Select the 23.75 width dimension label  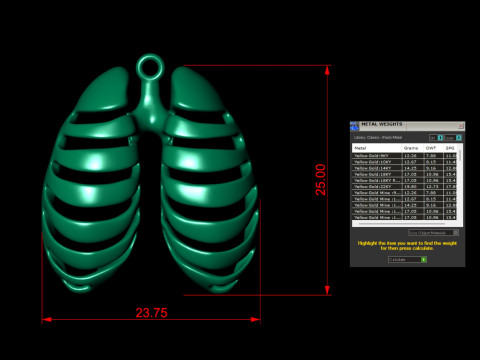pos(151,313)
